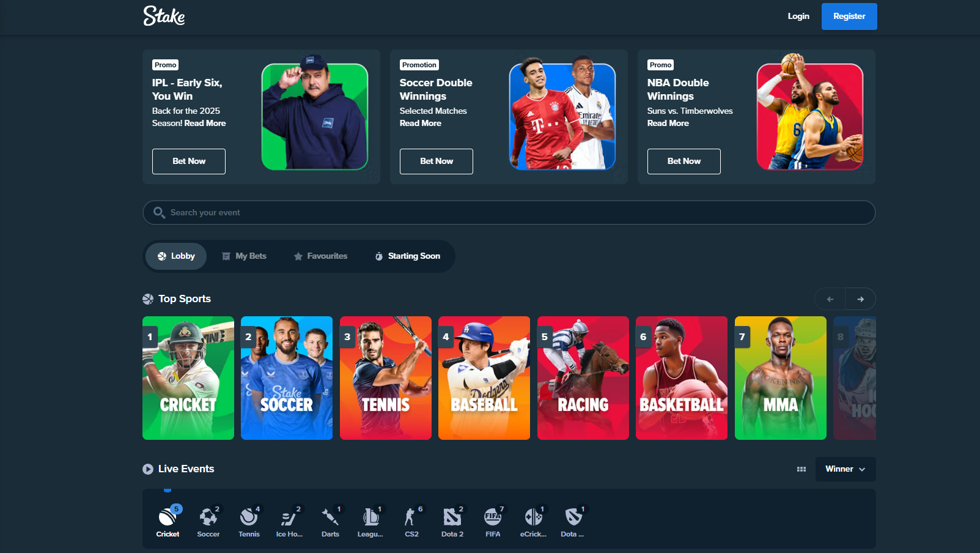This screenshot has height=553, width=980.
Task: Open the MMA sport card
Action: pos(781,378)
